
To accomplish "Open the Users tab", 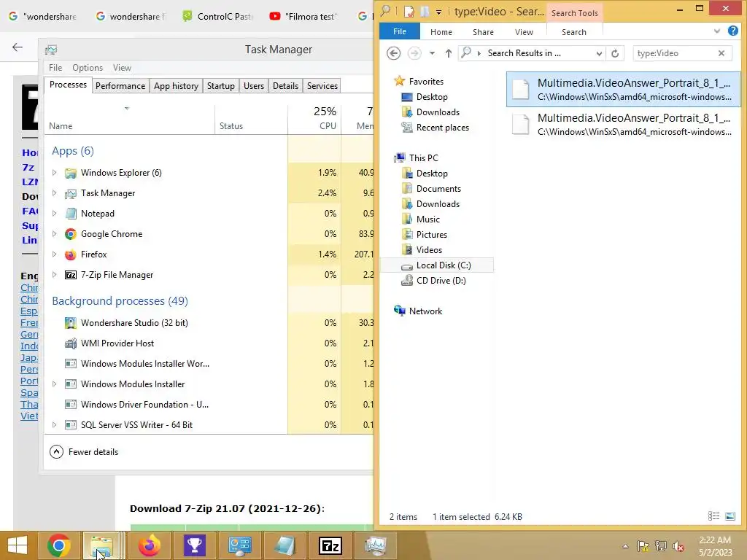I will click(253, 86).
